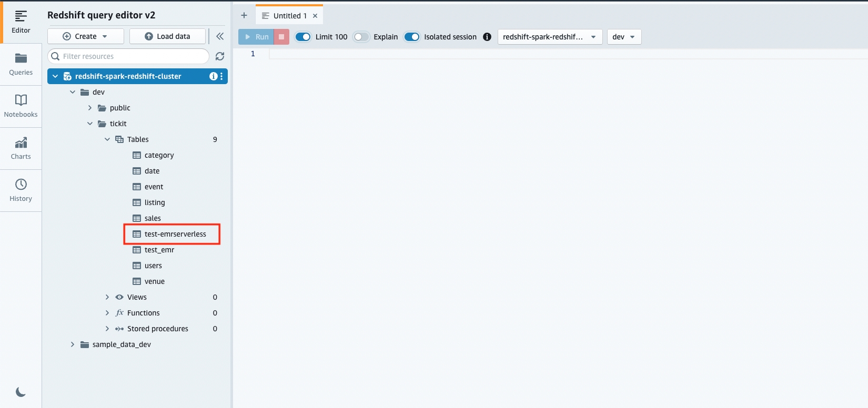Show cluster info icon for redshift-spark-redshift-cluster
The width and height of the screenshot is (868, 408).
tap(213, 76)
